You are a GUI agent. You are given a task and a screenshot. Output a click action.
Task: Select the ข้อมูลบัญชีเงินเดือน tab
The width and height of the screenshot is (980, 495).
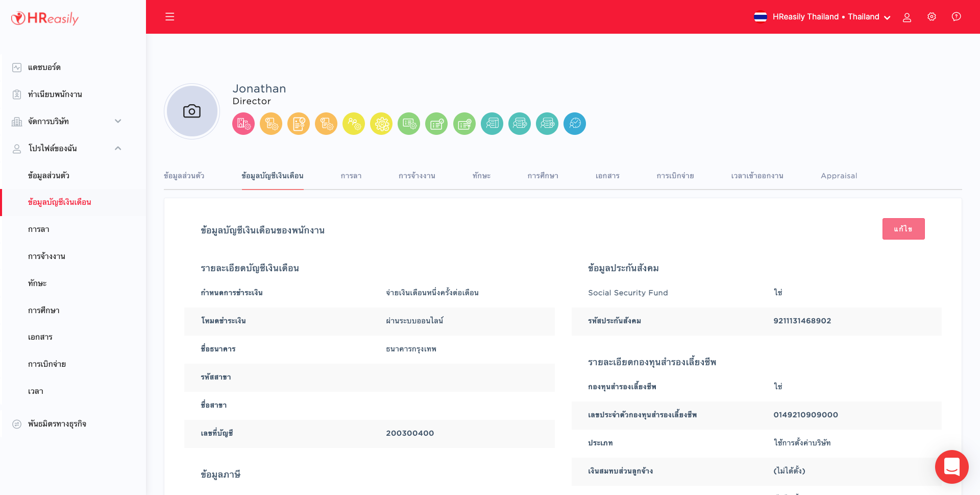click(273, 176)
